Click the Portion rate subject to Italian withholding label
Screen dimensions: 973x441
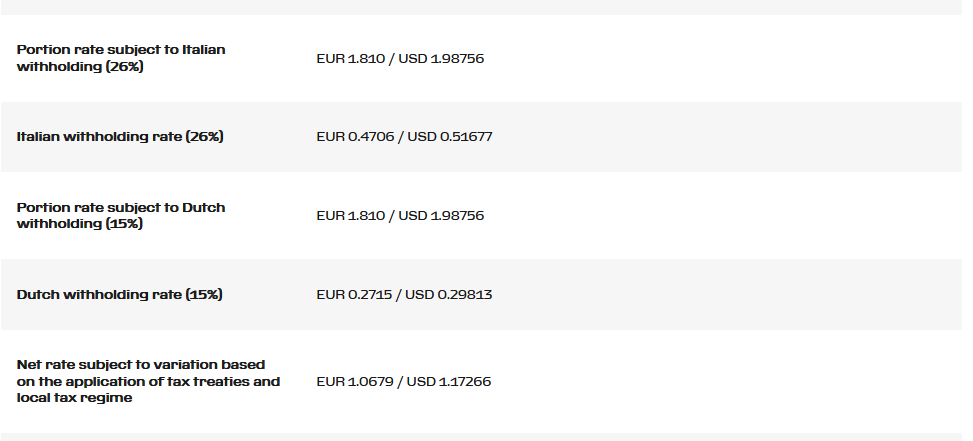[x=121, y=58]
